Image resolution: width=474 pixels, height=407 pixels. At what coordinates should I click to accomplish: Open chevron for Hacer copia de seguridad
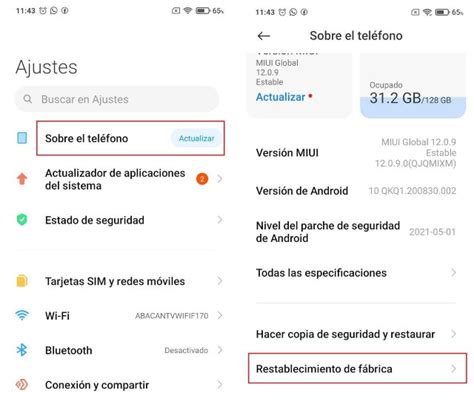(x=454, y=334)
